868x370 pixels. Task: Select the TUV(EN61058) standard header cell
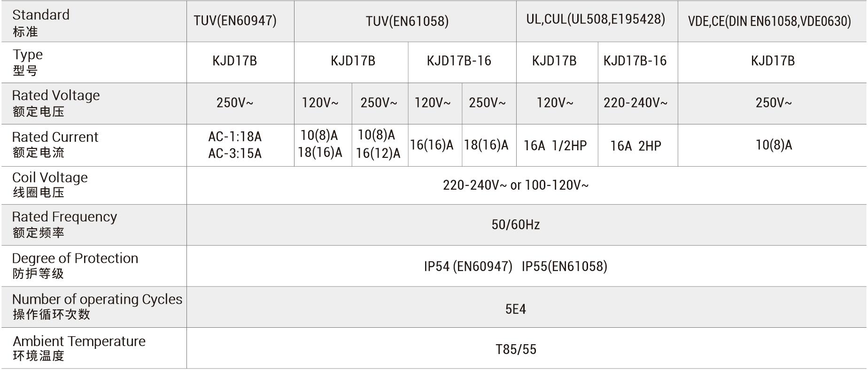click(x=407, y=21)
